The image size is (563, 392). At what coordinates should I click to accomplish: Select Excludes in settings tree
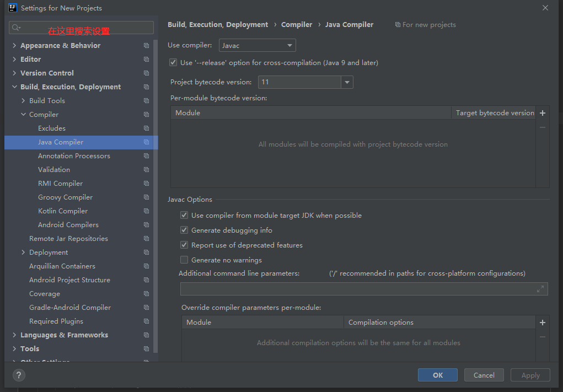pyautogui.click(x=52, y=128)
